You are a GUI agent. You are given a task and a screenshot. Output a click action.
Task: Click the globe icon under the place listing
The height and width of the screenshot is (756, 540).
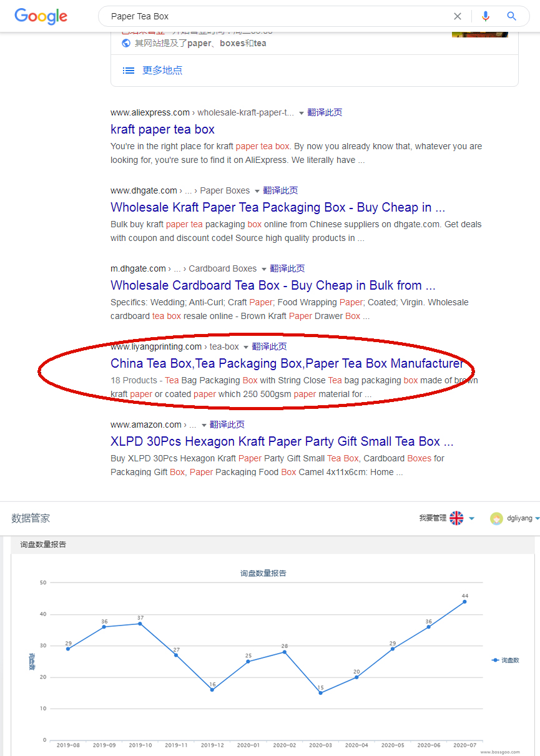coord(126,43)
